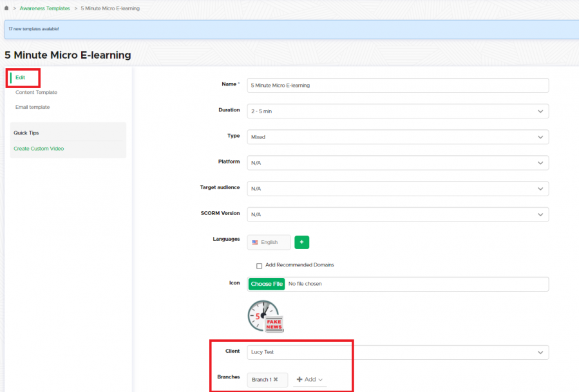The height and width of the screenshot is (392, 579).
Task: Open the Client dropdown showing Lucy Test
Action: (397, 352)
